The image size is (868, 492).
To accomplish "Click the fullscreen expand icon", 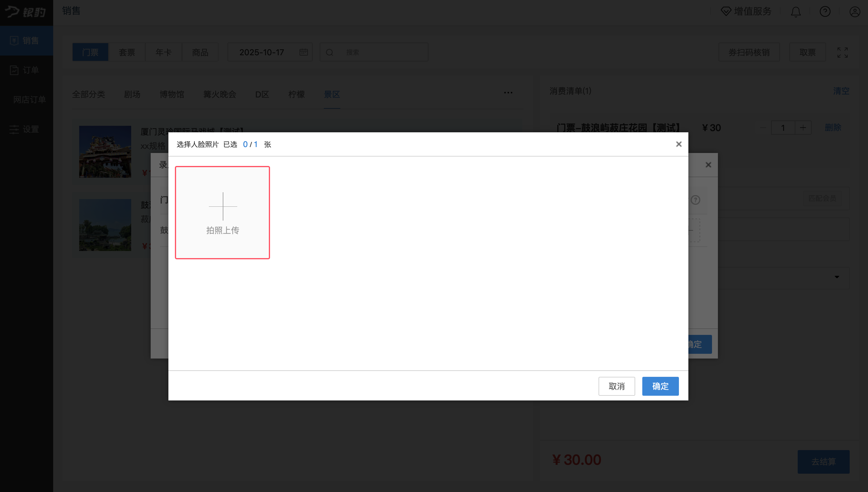I will pyautogui.click(x=842, y=52).
